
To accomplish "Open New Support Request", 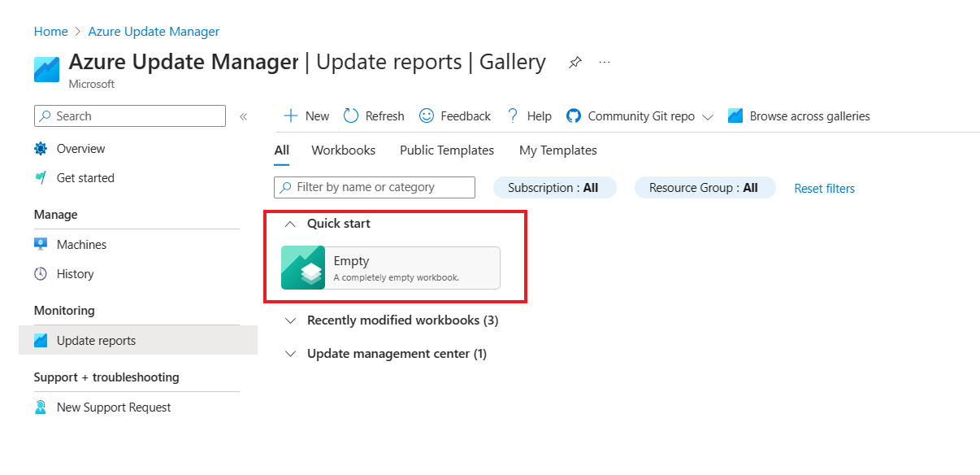I will tap(111, 407).
